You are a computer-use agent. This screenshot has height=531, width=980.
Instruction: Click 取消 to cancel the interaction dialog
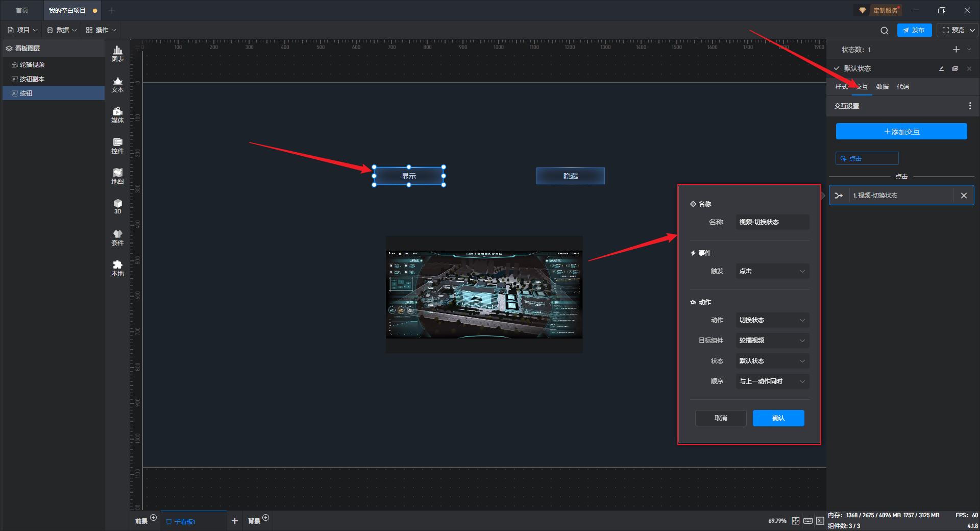721,418
